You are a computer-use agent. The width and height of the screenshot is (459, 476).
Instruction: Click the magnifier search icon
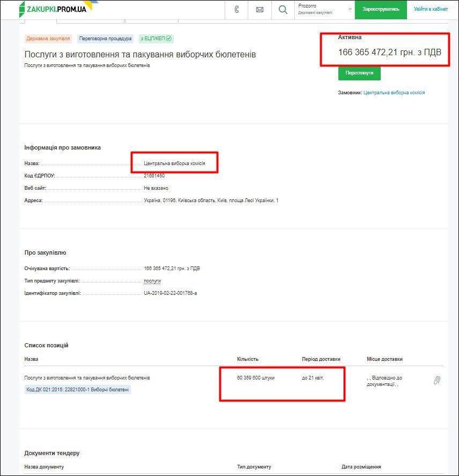tap(283, 10)
